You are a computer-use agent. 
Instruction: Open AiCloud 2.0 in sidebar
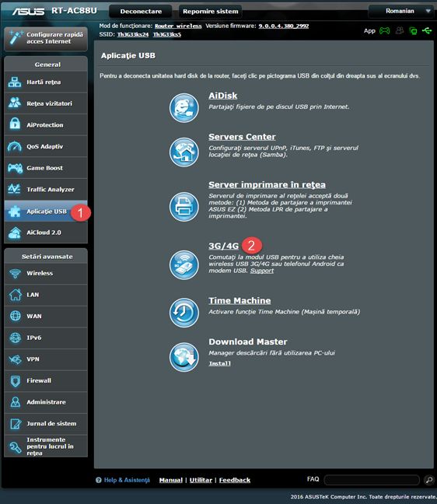tap(46, 233)
